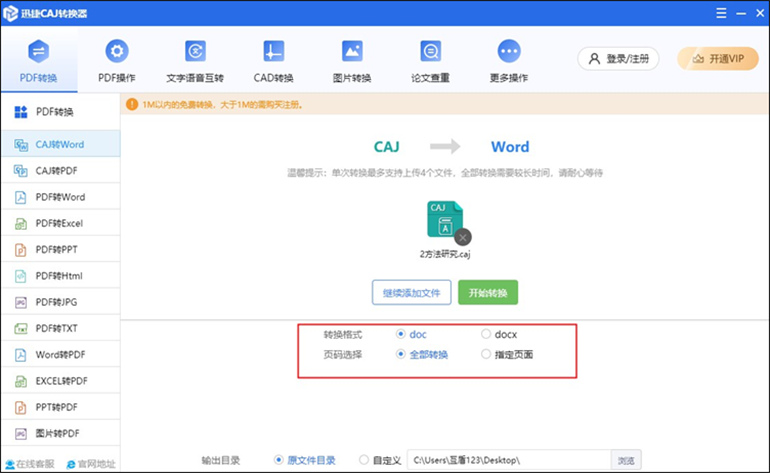770x473 pixels.
Task: Select 原文件目录 output directory option
Action: tap(278, 460)
